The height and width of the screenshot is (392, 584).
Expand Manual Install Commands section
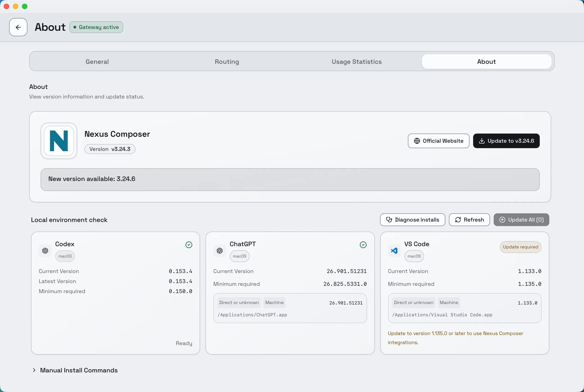click(75, 370)
